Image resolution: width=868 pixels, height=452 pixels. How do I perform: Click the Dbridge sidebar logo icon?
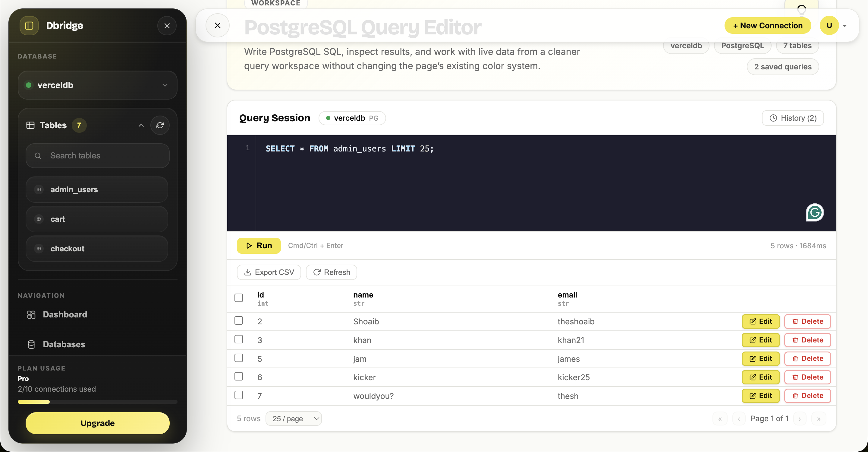tap(29, 26)
